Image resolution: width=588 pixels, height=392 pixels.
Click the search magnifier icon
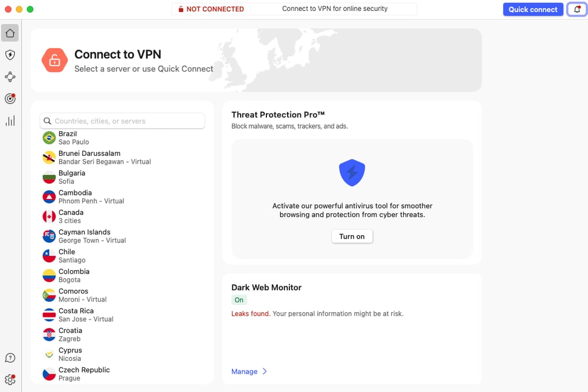47,121
